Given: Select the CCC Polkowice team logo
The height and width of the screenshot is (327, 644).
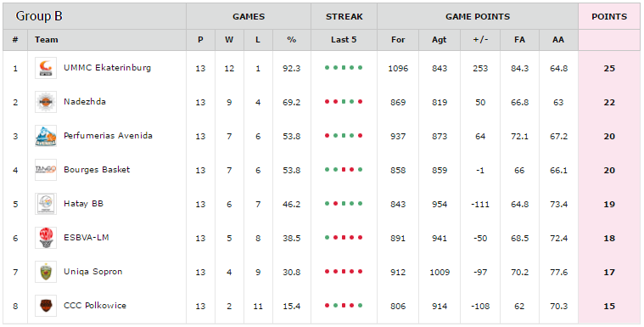Looking at the screenshot, I should click(46, 306).
